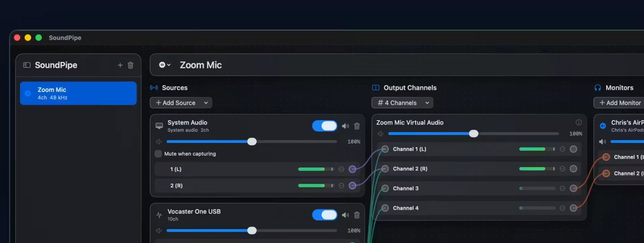This screenshot has height=243, width=644.
Task: Click the right output node of Channel 3
Action: (x=574, y=188)
